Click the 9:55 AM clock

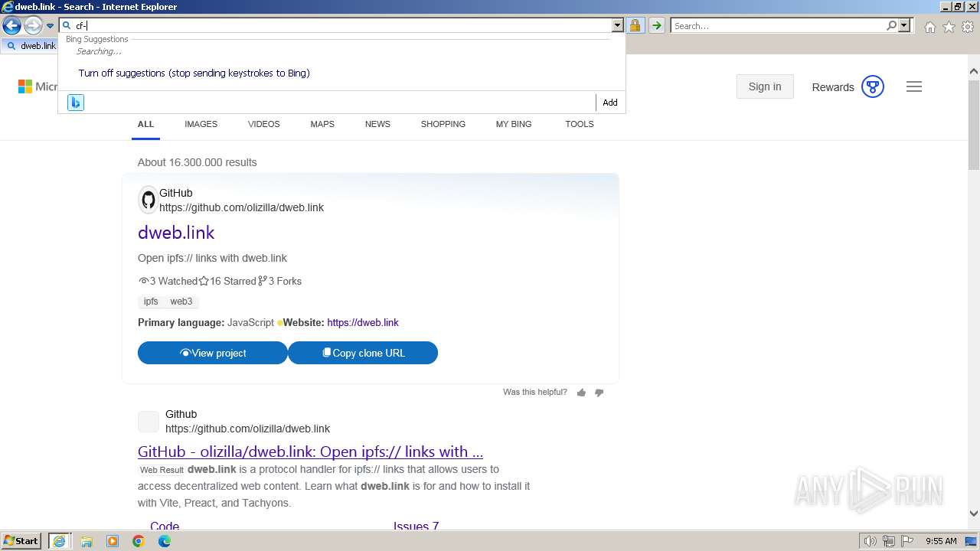click(x=941, y=541)
